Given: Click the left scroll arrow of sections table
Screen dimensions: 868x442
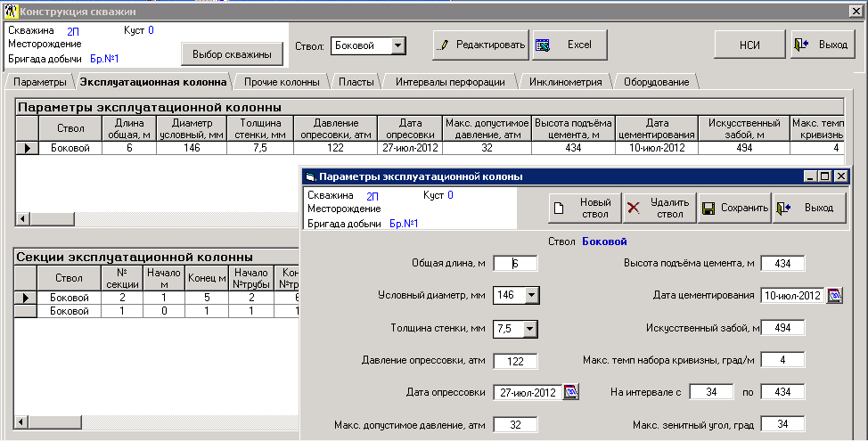Looking at the screenshot, I should [x=21, y=422].
